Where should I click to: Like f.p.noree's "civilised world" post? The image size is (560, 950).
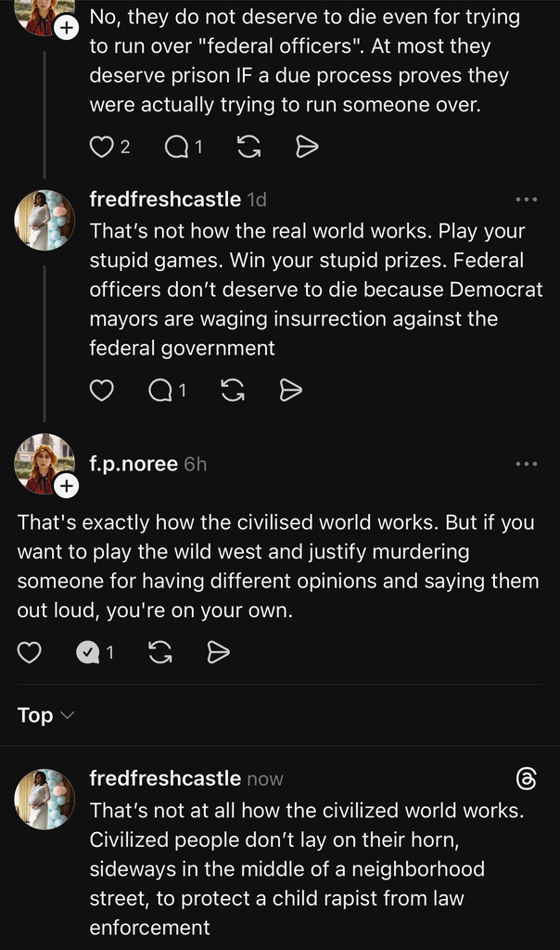(29, 652)
